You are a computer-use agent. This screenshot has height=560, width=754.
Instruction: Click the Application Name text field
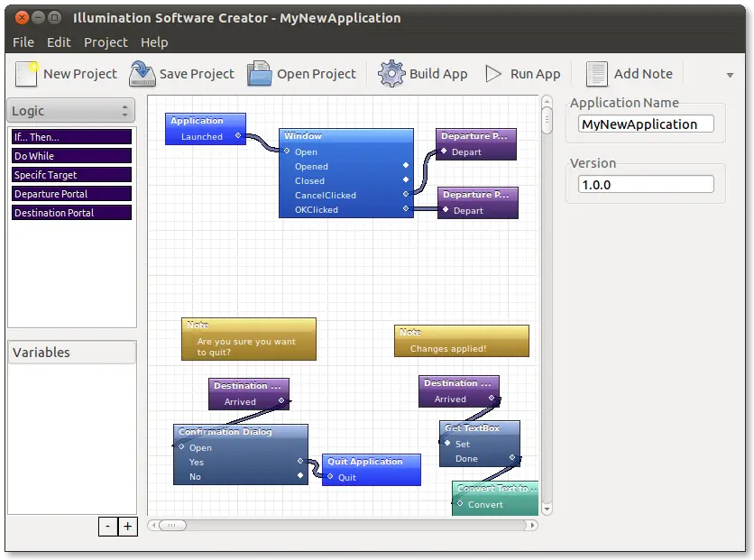tap(646, 124)
